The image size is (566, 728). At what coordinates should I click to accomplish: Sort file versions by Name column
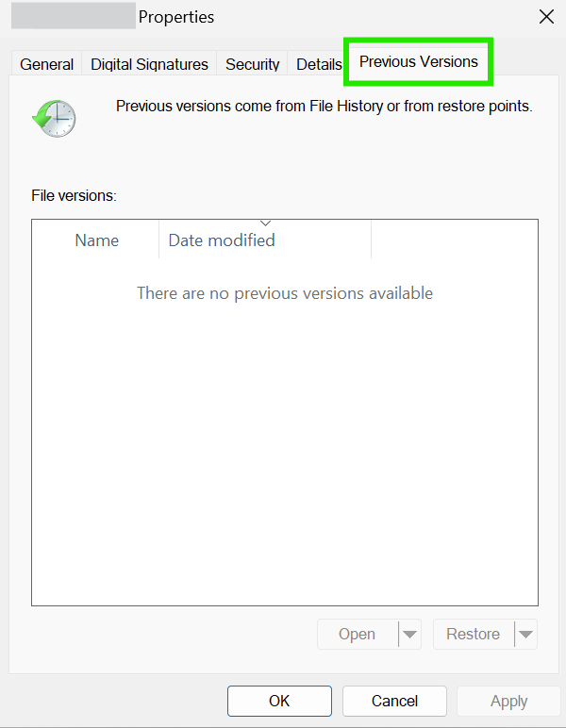tap(96, 240)
